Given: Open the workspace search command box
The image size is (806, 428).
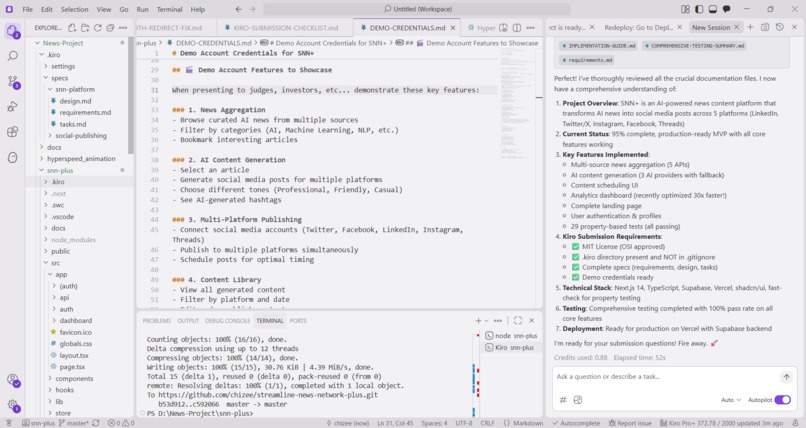Looking at the screenshot, I should 417,9.
